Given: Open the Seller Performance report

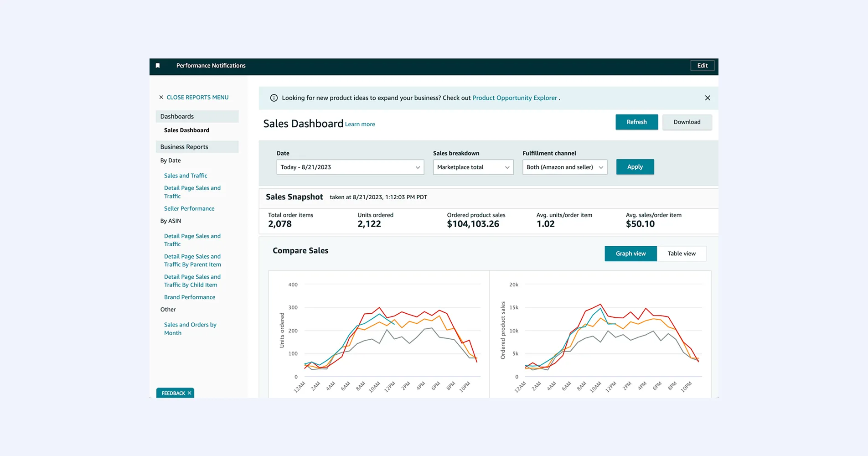Looking at the screenshot, I should click(189, 208).
